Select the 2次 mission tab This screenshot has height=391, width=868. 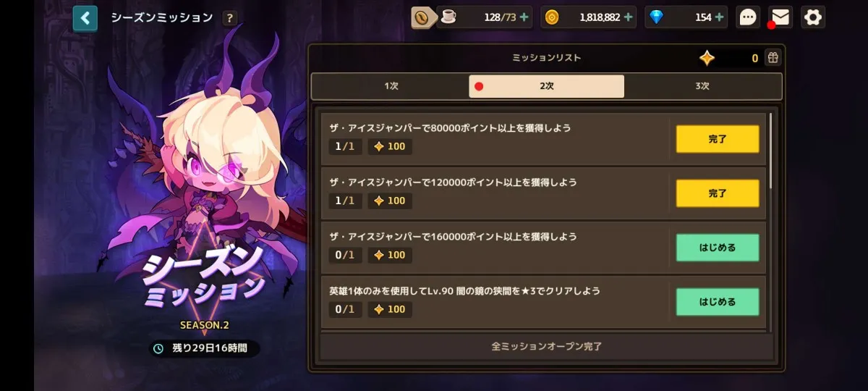coord(547,86)
